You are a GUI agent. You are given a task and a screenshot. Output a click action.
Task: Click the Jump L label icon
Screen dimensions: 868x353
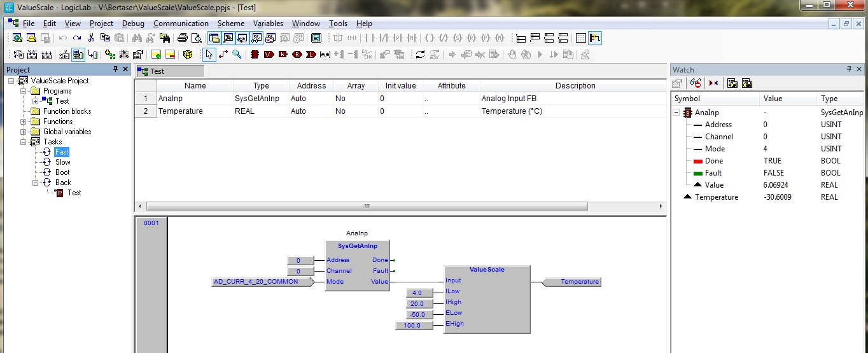tap(311, 55)
